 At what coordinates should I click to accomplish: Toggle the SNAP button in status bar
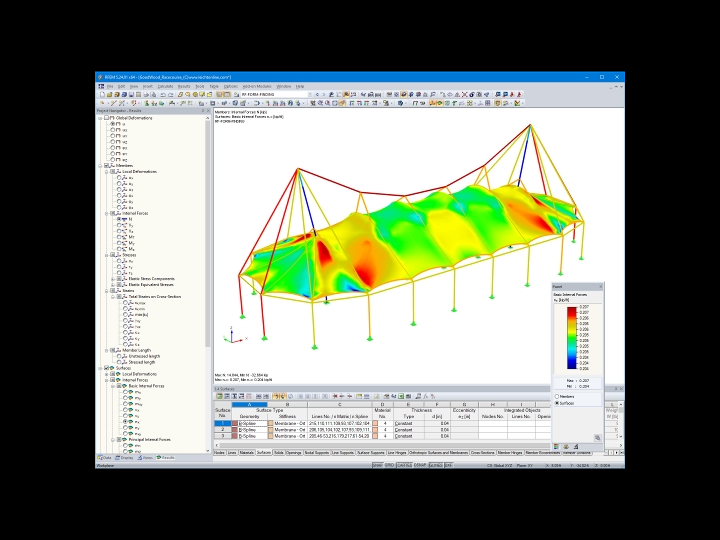click(x=377, y=466)
